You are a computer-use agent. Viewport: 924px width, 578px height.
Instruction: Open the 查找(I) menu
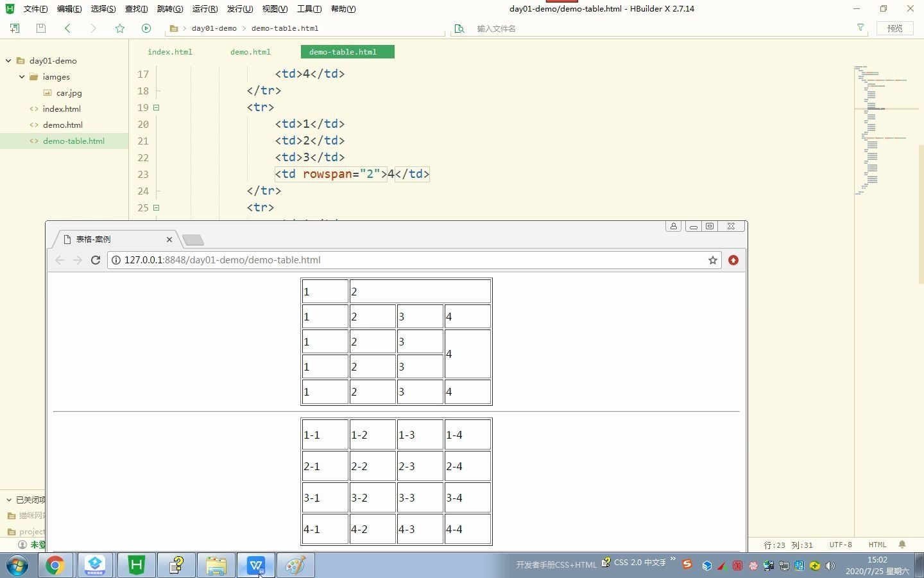[136, 9]
